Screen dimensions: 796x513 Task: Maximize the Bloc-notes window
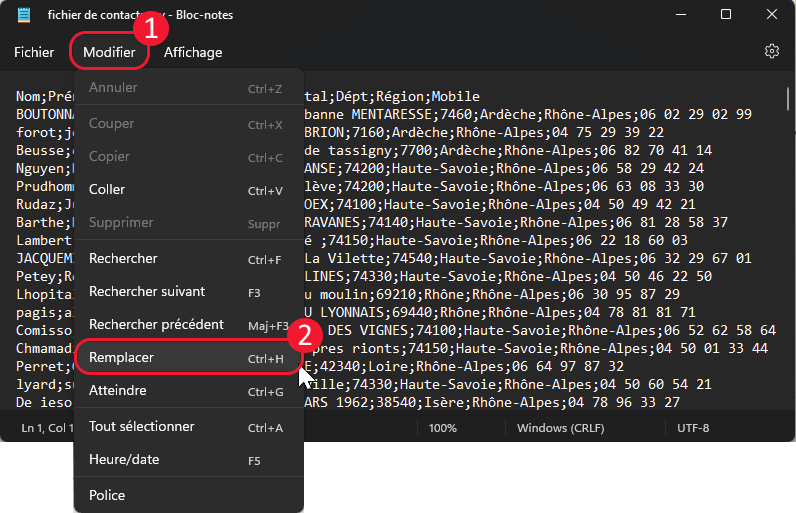coord(725,15)
